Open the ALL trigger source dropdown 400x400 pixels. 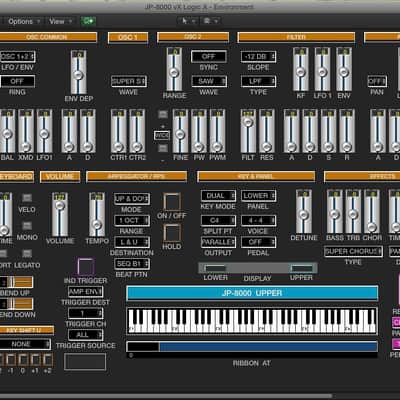(x=86, y=335)
